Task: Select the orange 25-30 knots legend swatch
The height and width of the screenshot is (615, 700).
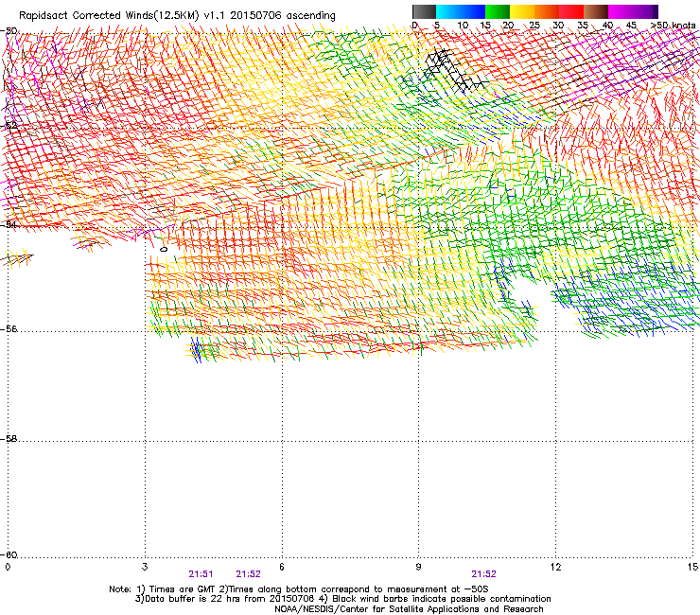Action: point(547,11)
